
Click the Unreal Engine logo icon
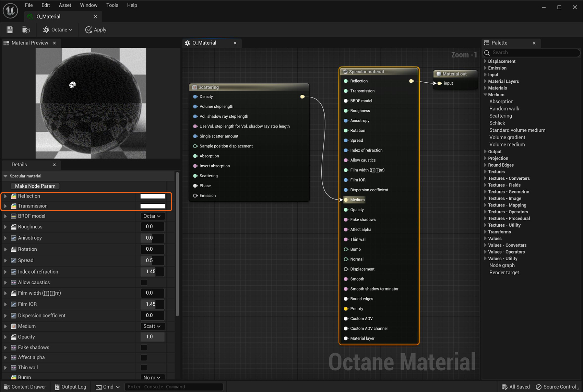10,11
